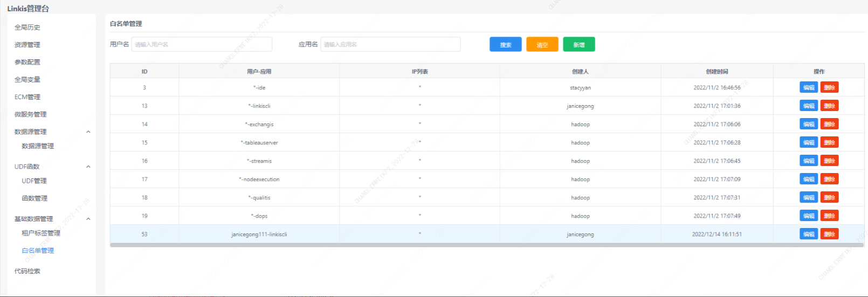Go to ECM管理 in sidebar
868x297 pixels.
tap(27, 97)
